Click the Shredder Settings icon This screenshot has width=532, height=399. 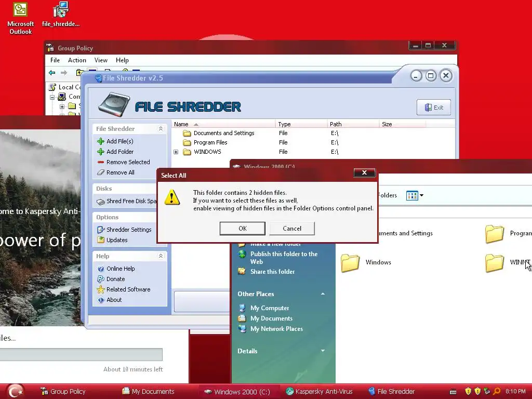101,230
